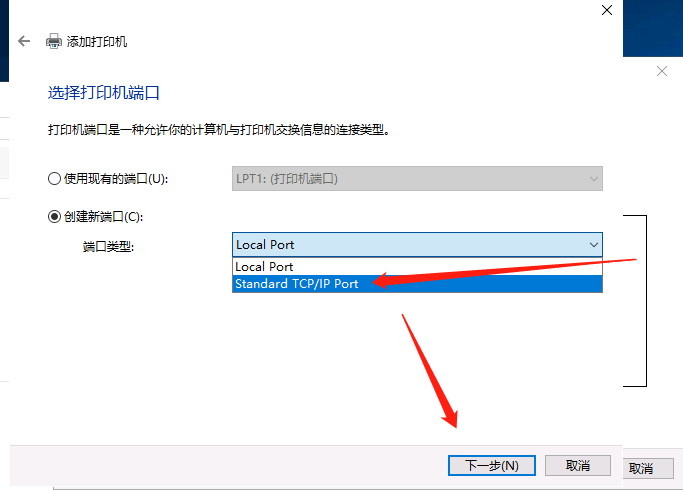Select the 使用现有的端口(U) radio button

click(x=54, y=179)
